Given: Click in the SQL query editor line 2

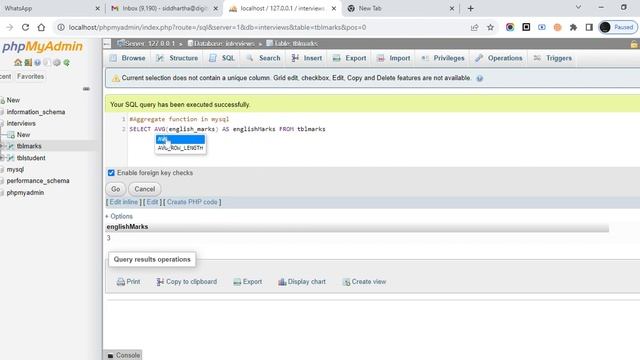Looking at the screenshot, I should click(x=227, y=129).
